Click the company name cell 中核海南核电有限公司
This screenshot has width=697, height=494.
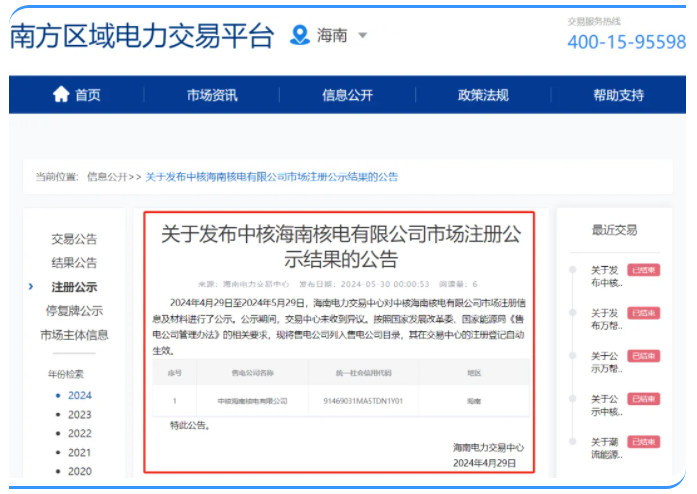252,401
